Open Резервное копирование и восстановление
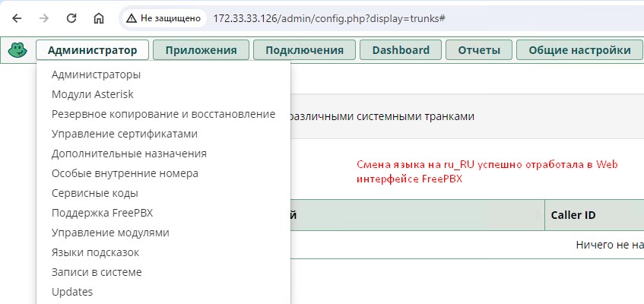Screen dimensions: 644x304 [x=163, y=114]
